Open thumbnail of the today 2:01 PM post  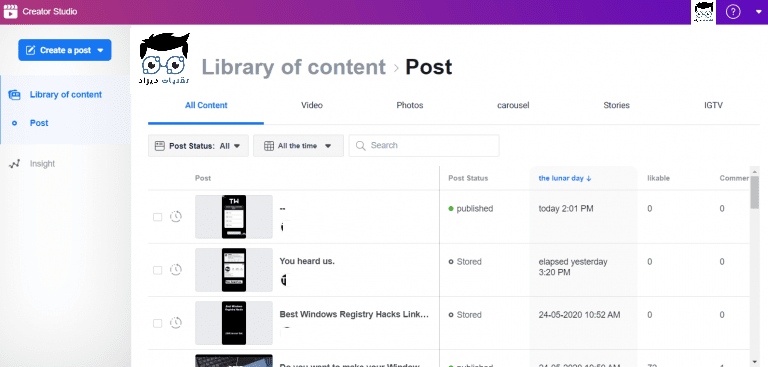(x=234, y=217)
